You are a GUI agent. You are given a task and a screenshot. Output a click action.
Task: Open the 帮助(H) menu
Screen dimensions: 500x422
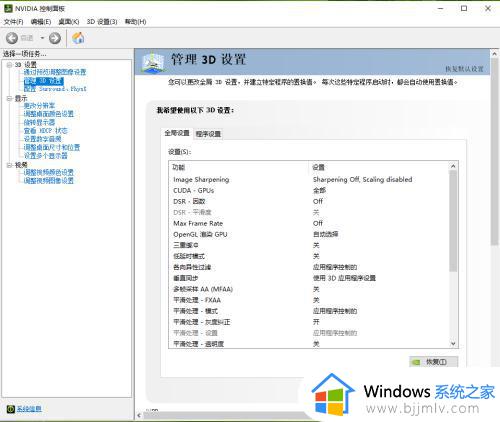point(135,22)
